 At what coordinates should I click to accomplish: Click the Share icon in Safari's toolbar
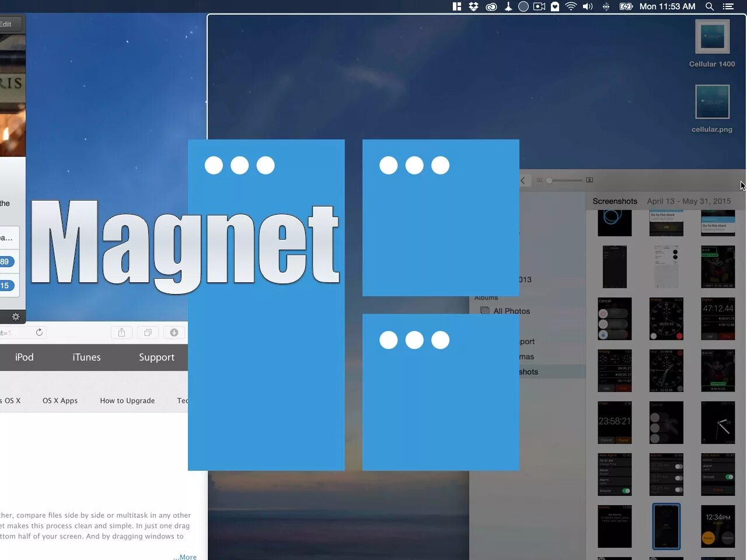pos(121,332)
